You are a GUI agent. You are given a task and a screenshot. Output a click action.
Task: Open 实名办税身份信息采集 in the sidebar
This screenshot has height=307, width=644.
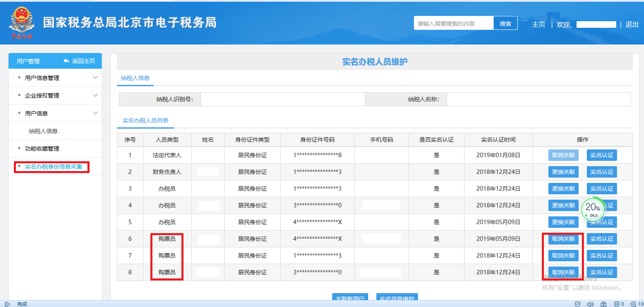tap(53, 167)
